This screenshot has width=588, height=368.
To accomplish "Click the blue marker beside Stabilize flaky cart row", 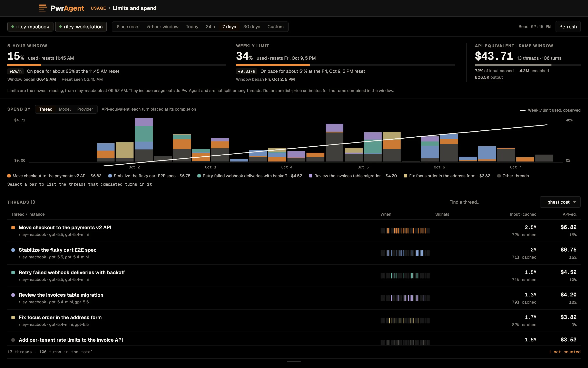I will [13, 250].
